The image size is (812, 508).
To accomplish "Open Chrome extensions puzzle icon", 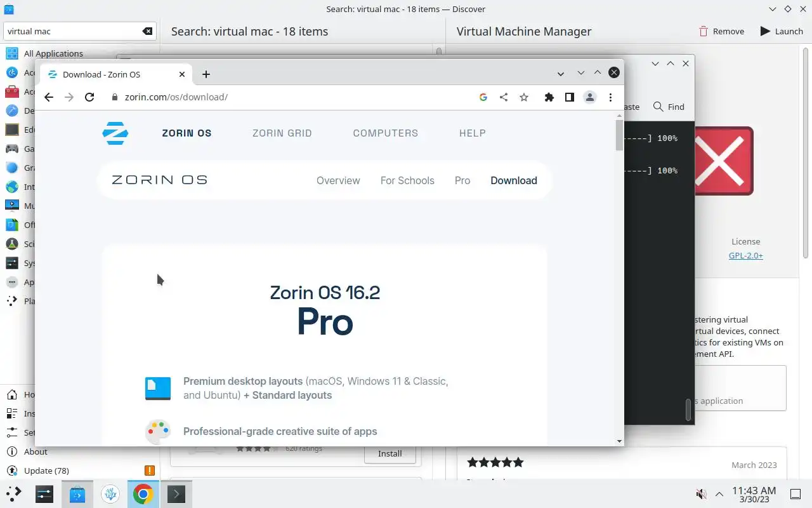I will (x=549, y=97).
